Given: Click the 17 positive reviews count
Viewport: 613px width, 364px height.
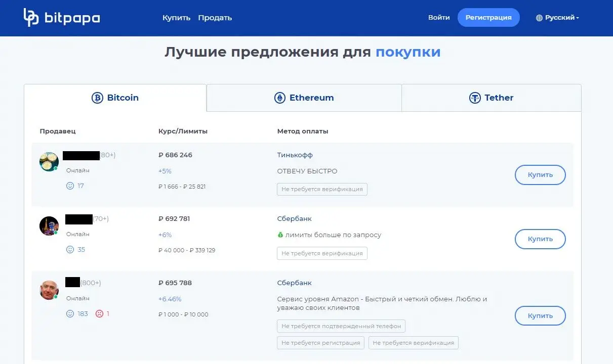Looking at the screenshot, I should point(81,186).
